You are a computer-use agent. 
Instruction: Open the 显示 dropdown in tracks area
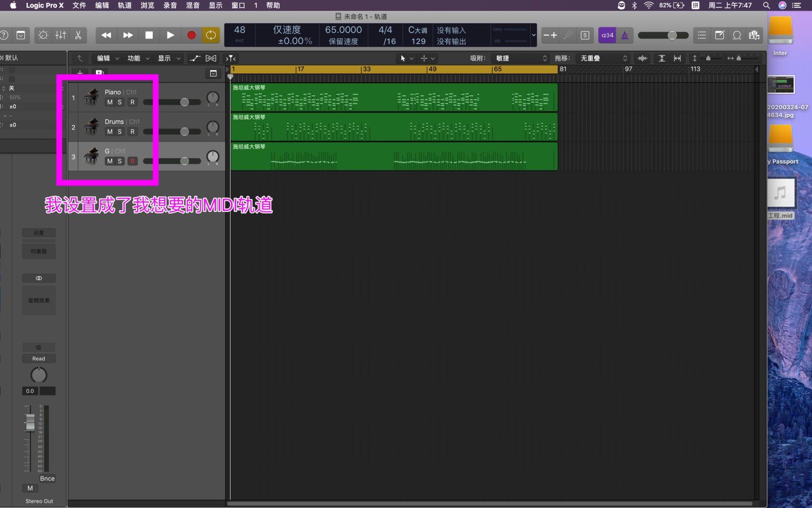pos(168,58)
